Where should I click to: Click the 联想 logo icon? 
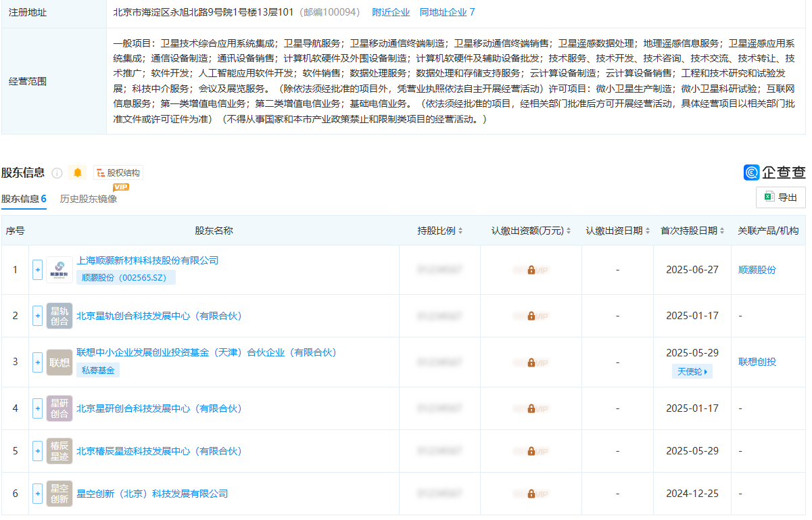pos(59,362)
